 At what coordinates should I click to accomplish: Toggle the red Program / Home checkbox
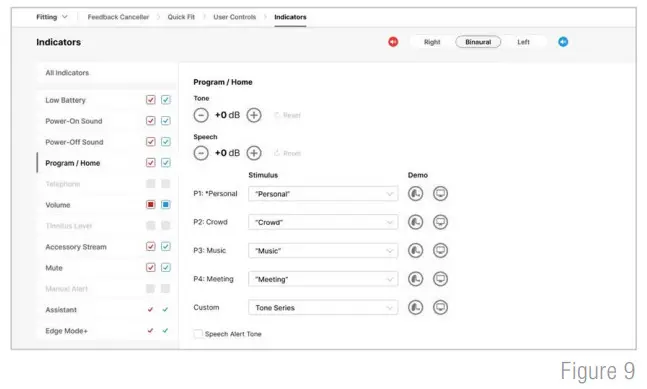(151, 163)
